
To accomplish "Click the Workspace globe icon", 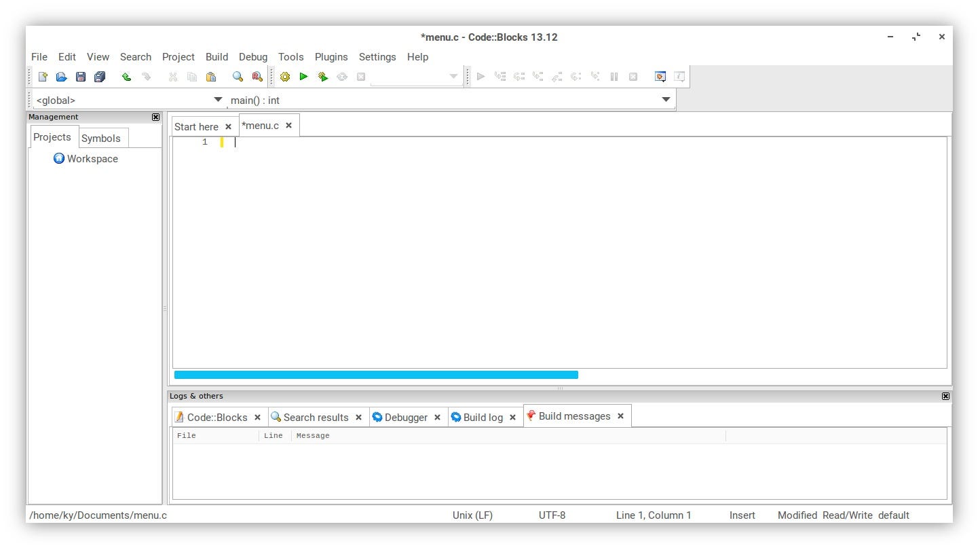I will 59,158.
